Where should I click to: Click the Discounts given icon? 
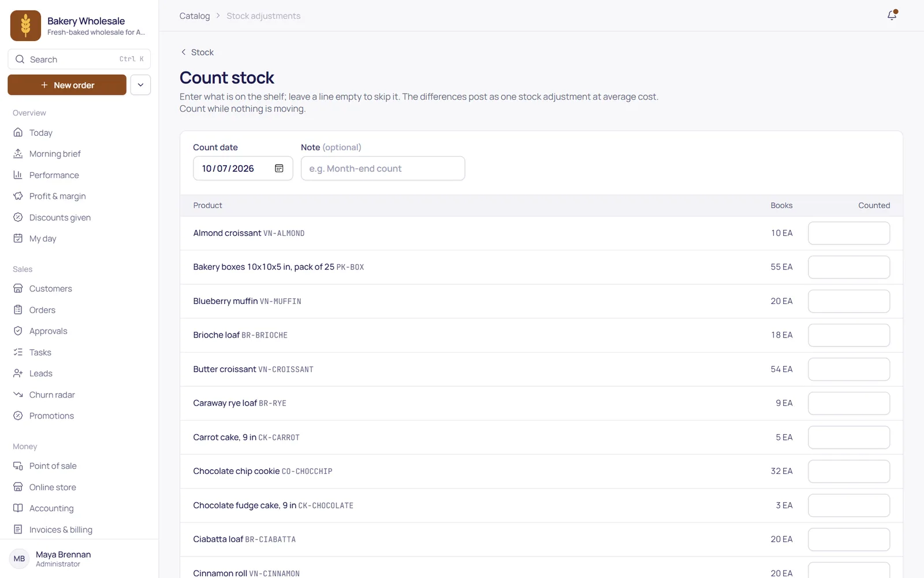pos(18,217)
